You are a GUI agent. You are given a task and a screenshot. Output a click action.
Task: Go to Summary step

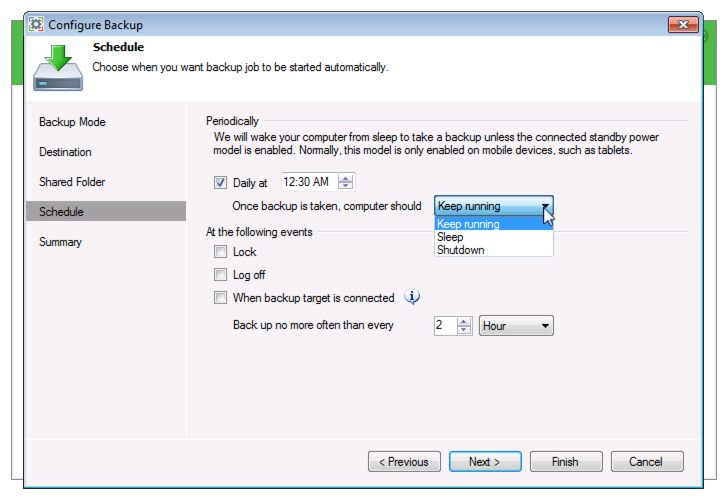click(x=60, y=242)
